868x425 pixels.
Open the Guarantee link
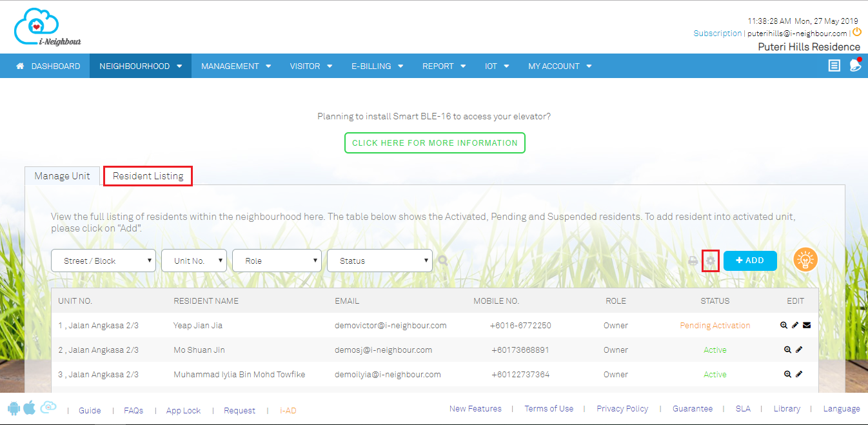[x=693, y=408]
